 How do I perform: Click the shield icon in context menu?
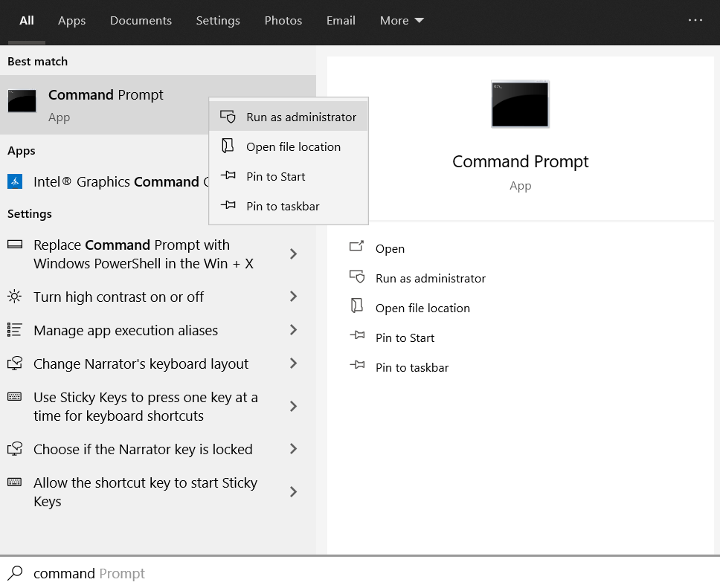tap(228, 117)
